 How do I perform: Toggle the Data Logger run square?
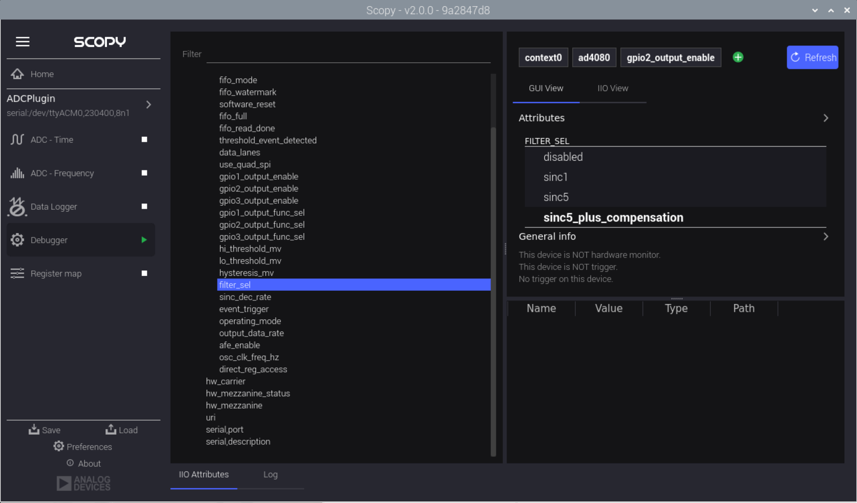click(x=144, y=207)
